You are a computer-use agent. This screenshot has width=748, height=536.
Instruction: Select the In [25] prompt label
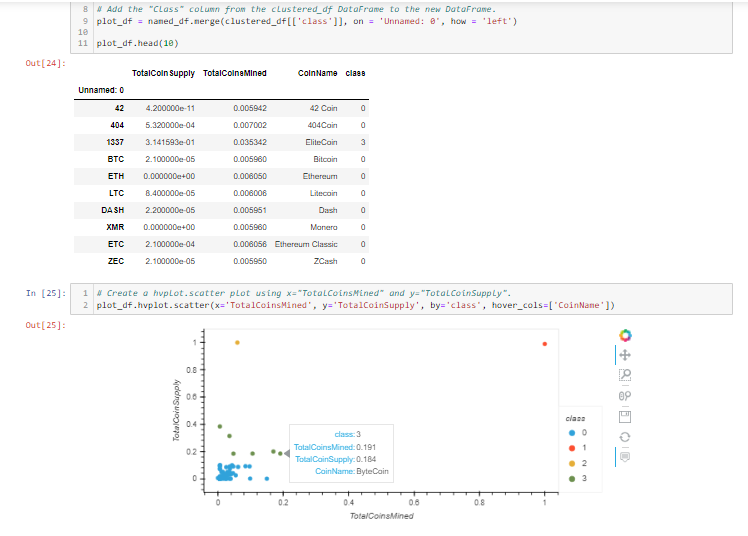(x=46, y=293)
